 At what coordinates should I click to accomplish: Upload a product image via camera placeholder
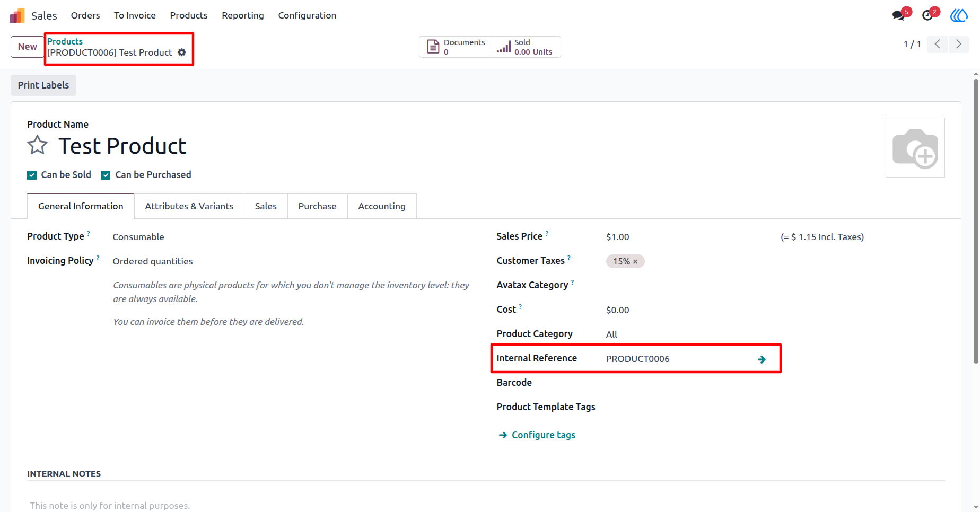915,147
